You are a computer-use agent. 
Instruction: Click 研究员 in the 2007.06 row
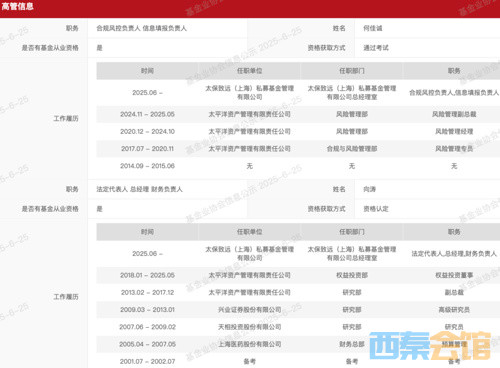454,327
